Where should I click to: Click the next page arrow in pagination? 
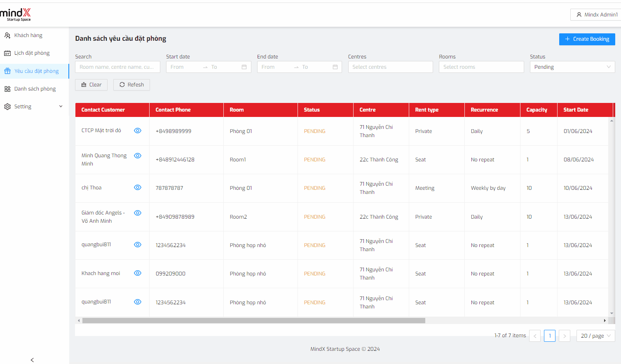[565, 336]
